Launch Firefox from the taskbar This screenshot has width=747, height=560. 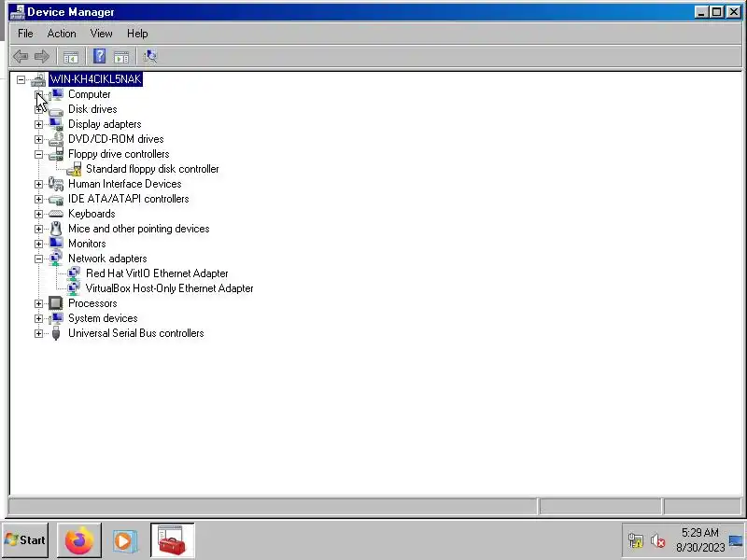(x=79, y=540)
